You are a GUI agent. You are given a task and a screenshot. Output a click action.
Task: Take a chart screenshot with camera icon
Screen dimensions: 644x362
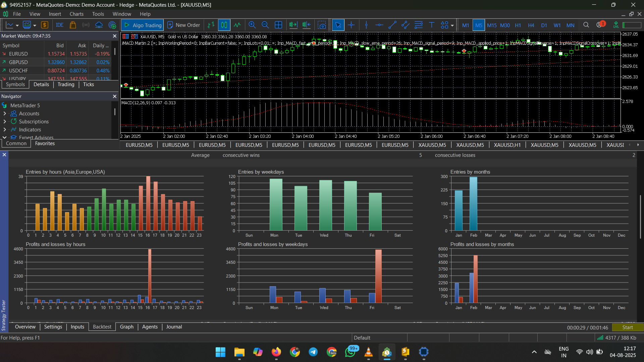click(322, 25)
